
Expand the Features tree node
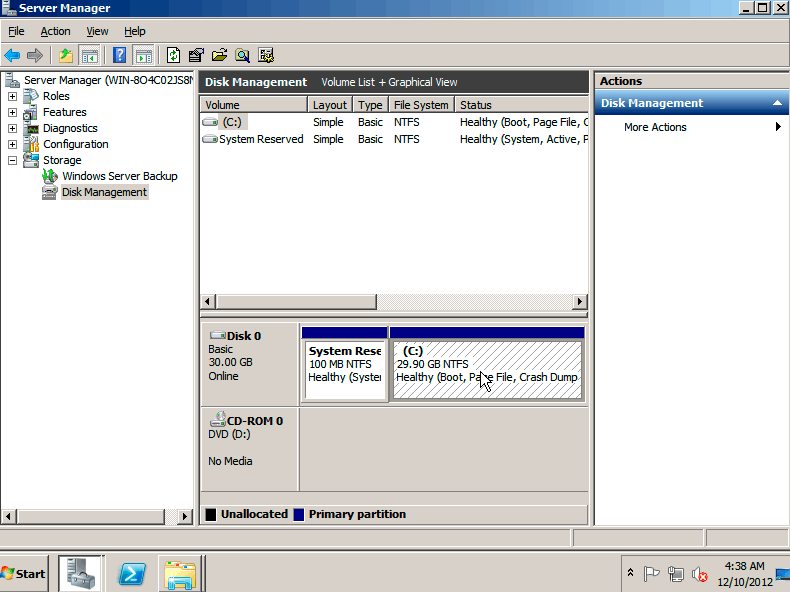point(13,112)
